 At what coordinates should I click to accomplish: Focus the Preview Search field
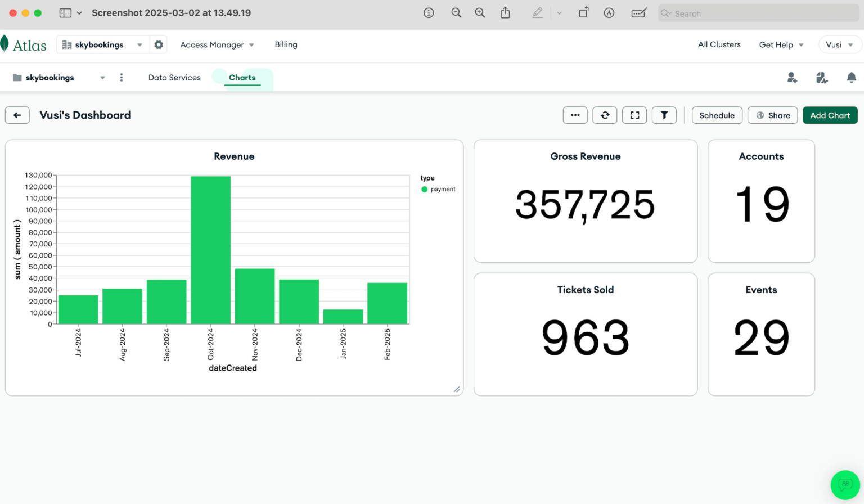[759, 13]
